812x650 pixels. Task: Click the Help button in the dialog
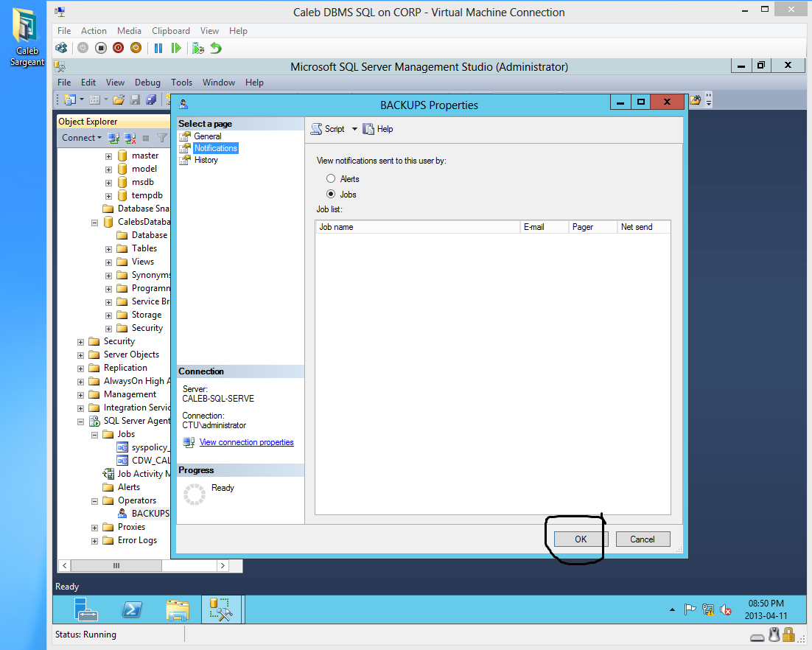pyautogui.click(x=378, y=129)
